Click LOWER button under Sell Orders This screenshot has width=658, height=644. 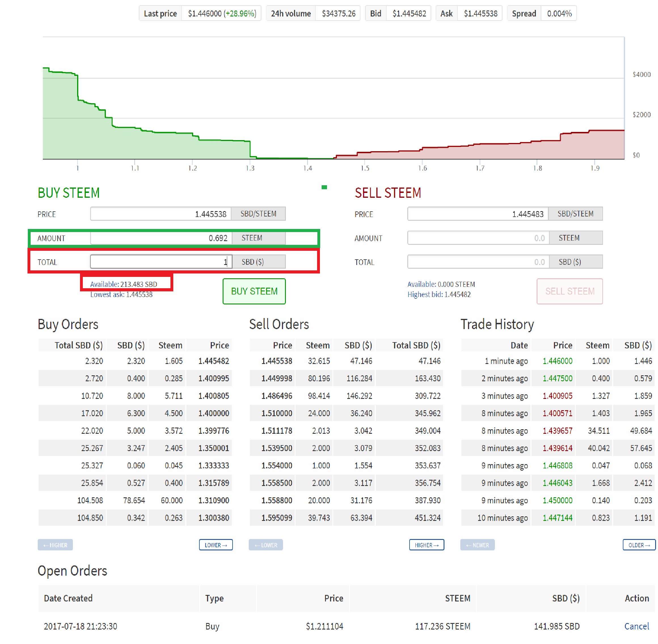click(x=266, y=545)
